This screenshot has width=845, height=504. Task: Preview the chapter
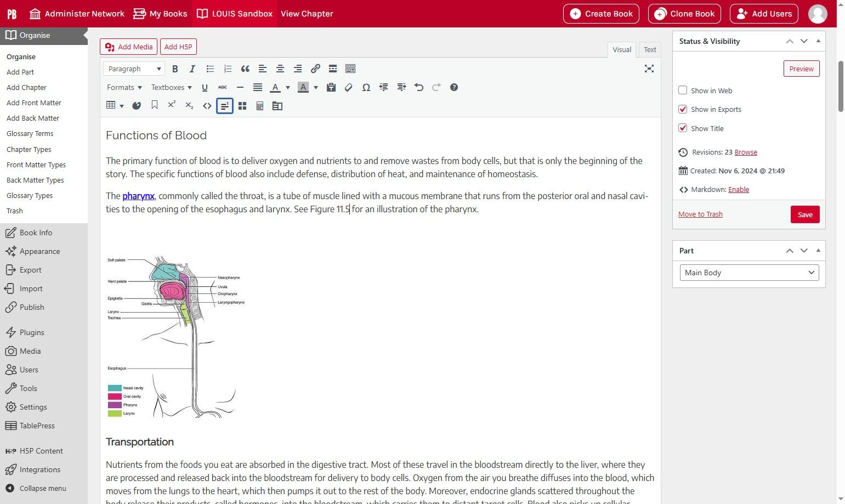click(x=801, y=69)
